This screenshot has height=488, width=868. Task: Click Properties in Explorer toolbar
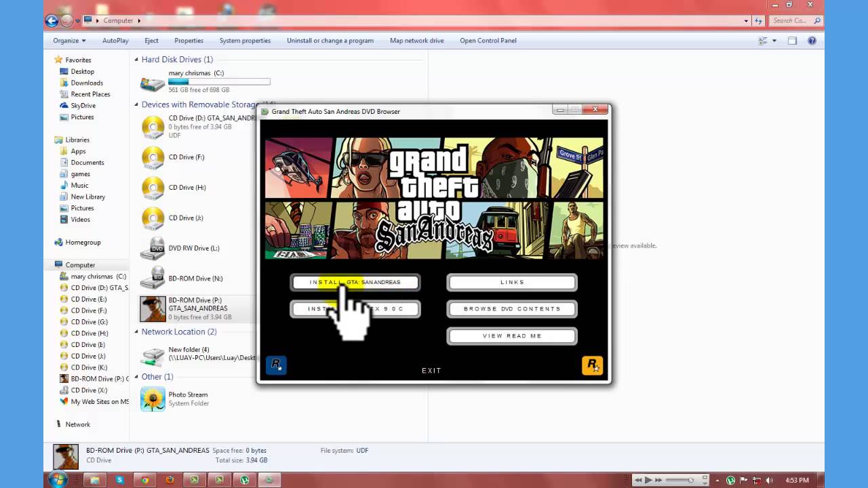(189, 41)
